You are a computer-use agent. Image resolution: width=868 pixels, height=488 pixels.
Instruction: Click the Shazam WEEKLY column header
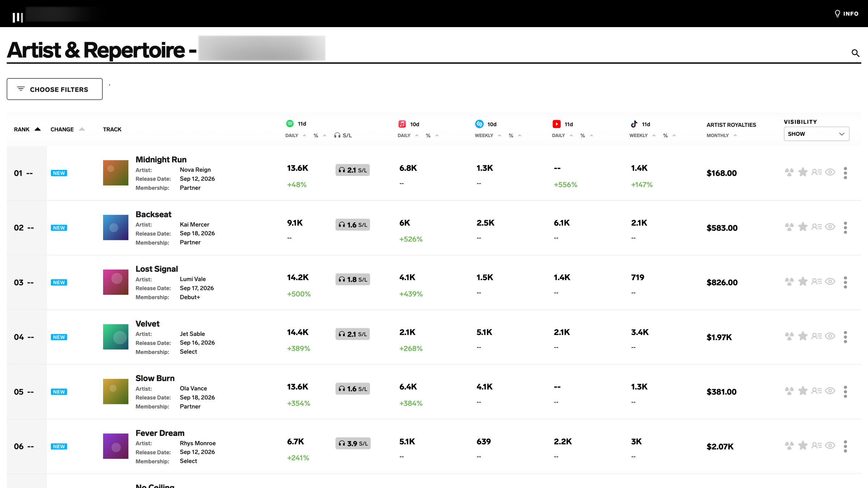click(x=484, y=136)
